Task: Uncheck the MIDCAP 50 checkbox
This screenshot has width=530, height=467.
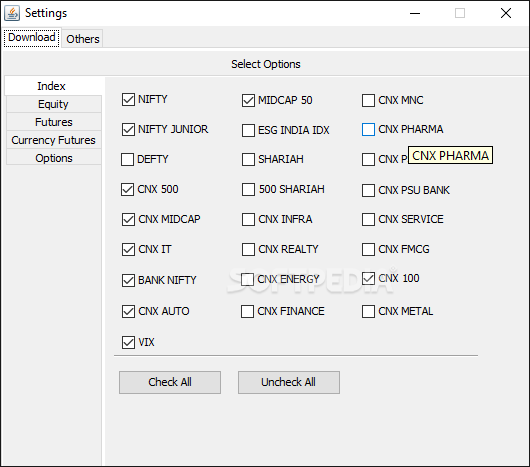Action: [x=248, y=100]
